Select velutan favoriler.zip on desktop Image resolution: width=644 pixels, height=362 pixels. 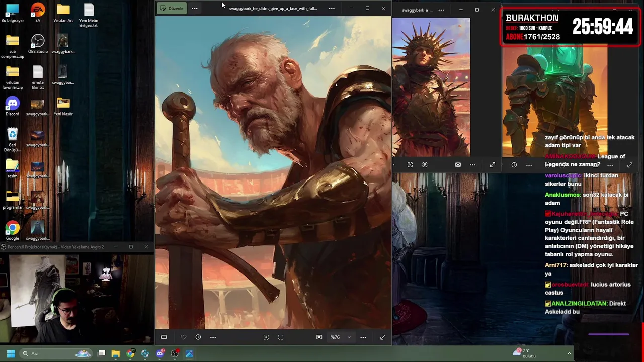coord(13,78)
